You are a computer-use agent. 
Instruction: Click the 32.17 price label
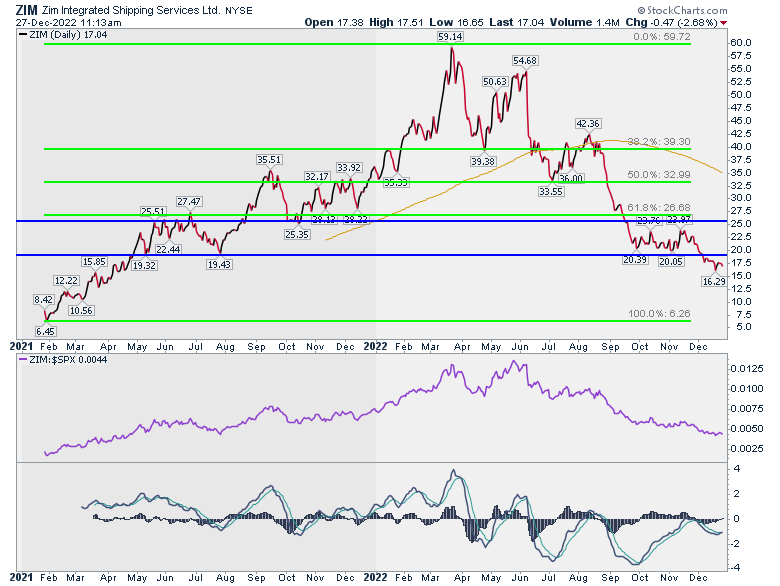pyautogui.click(x=317, y=177)
